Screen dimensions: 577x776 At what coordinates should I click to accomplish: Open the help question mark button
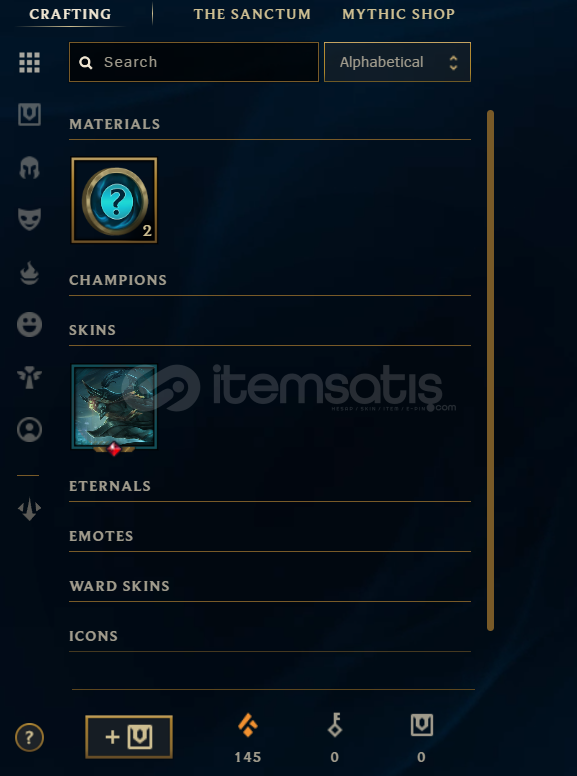[30, 737]
